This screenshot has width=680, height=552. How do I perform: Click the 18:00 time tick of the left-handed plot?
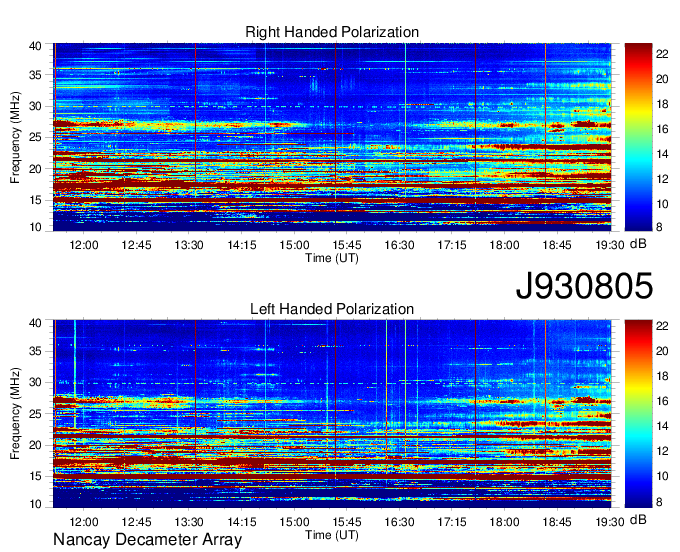click(x=504, y=522)
